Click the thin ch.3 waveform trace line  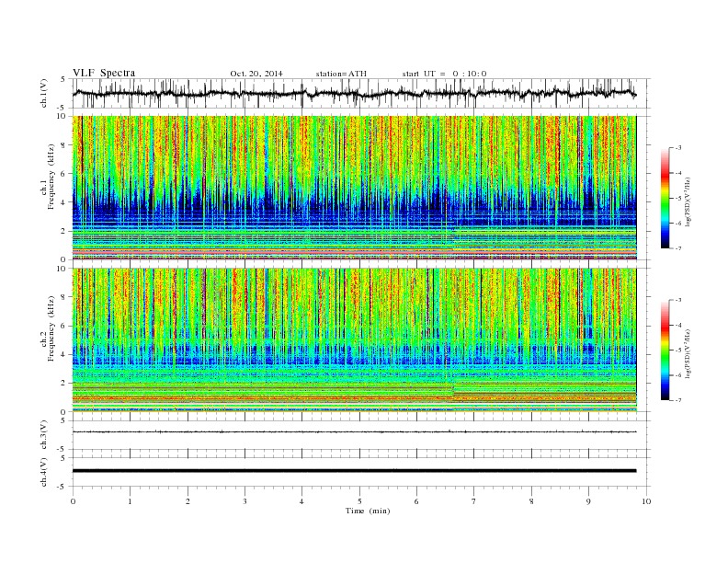click(x=354, y=432)
